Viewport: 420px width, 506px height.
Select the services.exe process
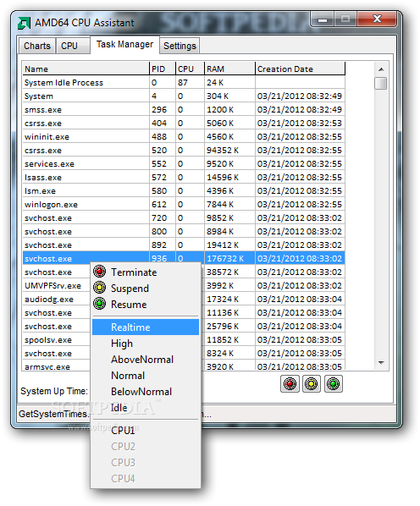point(184,164)
